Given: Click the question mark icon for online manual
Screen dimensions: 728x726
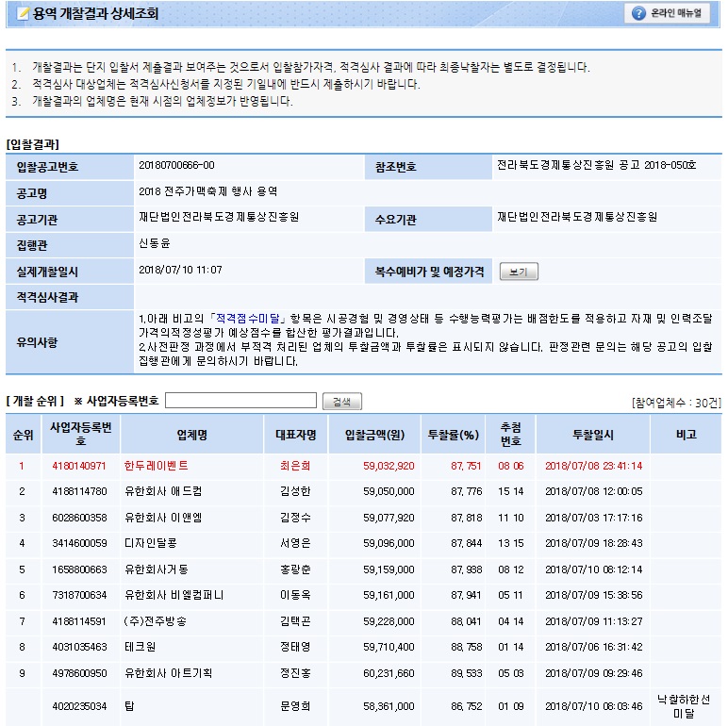Looking at the screenshot, I should coord(639,14).
